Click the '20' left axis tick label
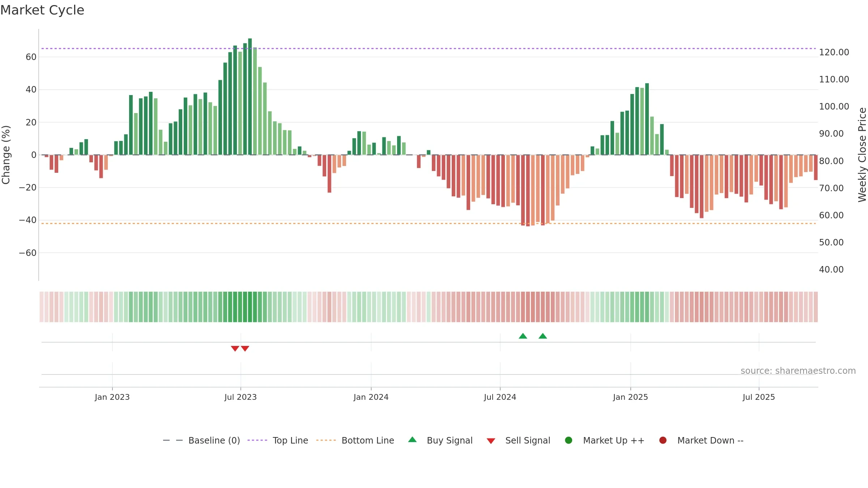Viewport: 868px width, 488px height. pos(31,122)
